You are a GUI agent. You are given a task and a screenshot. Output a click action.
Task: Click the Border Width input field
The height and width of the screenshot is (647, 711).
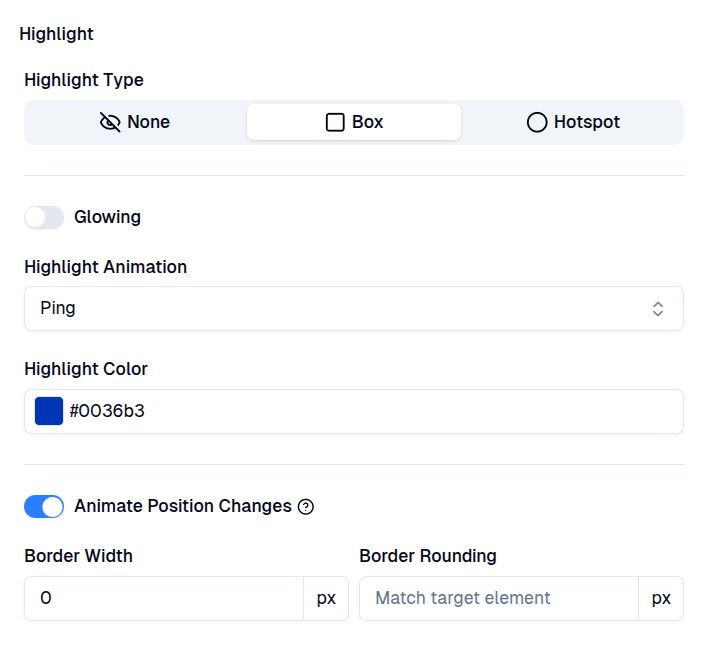coord(164,598)
